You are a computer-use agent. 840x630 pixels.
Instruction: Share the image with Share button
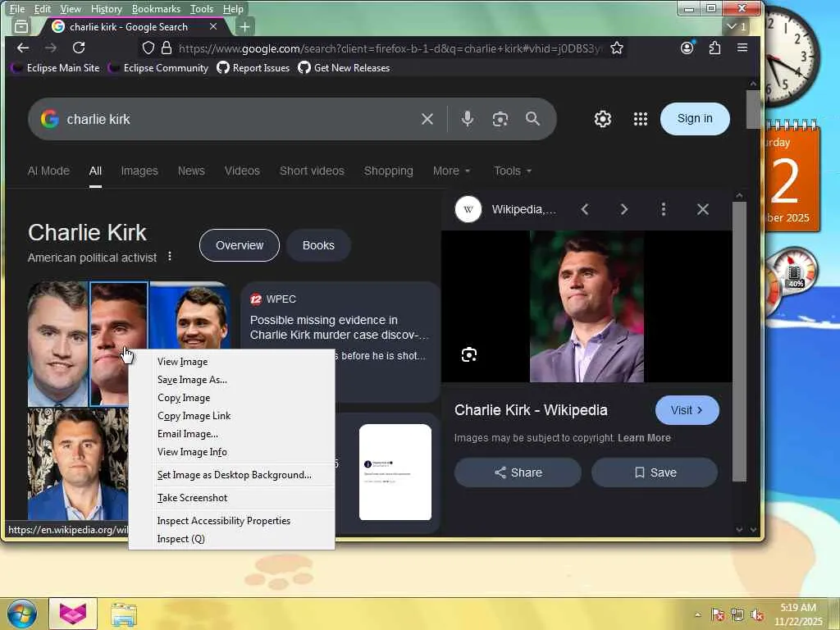(518, 472)
